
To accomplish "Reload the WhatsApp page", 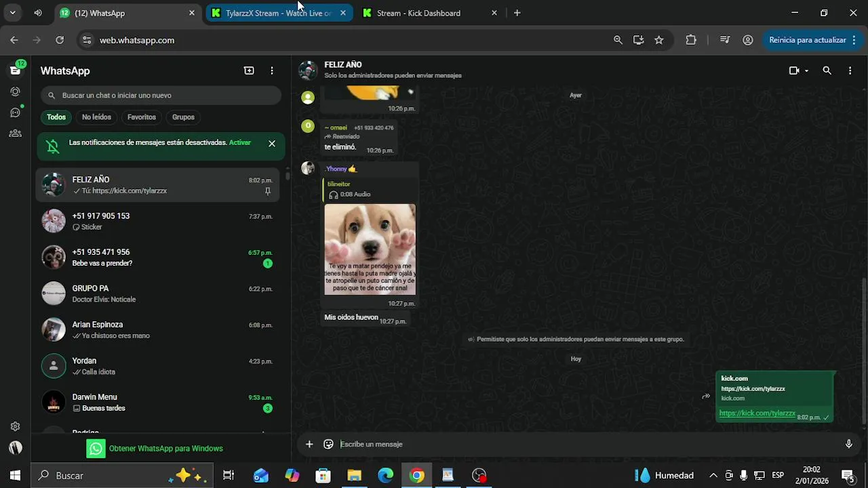I will click(x=60, y=40).
